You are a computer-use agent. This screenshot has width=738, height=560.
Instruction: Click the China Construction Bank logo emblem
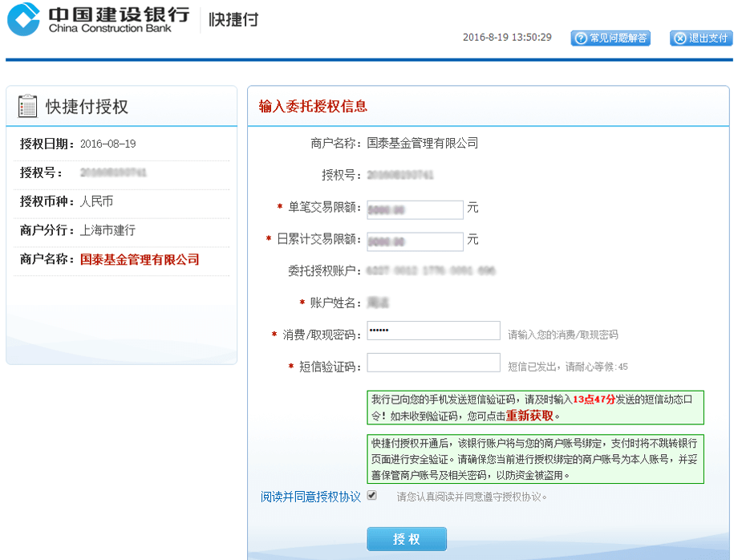pos(24,19)
